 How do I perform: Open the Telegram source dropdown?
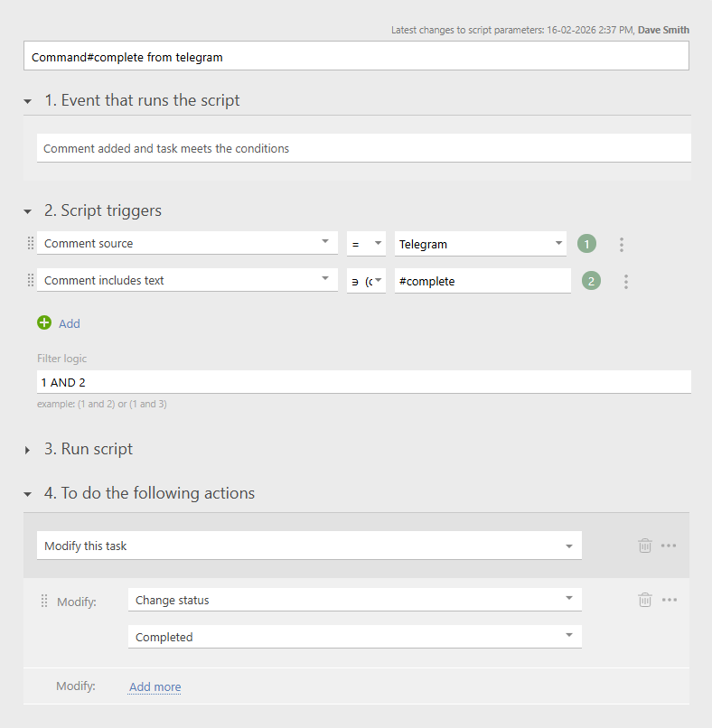click(480, 244)
